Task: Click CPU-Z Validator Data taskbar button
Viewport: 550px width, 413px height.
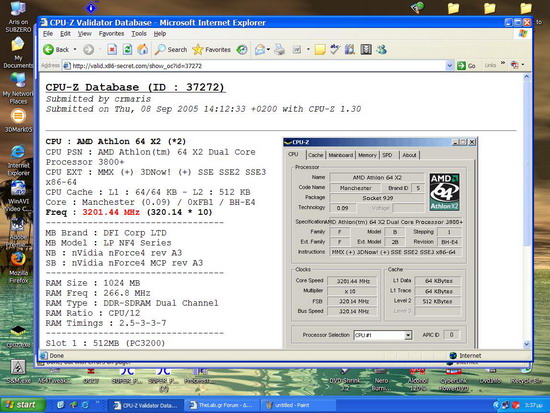Action: [x=145, y=405]
